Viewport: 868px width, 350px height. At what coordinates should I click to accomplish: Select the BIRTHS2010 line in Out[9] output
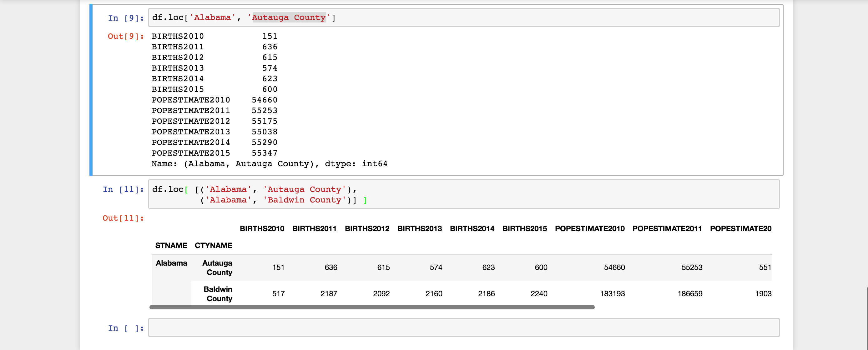tap(214, 36)
